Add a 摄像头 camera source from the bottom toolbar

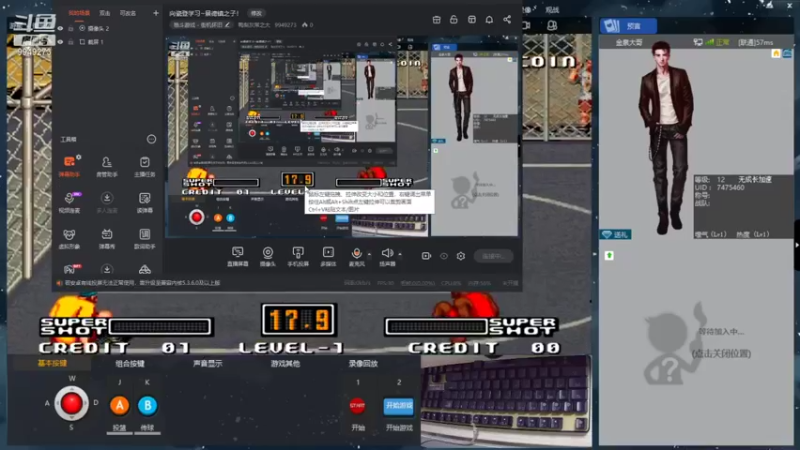(268, 256)
